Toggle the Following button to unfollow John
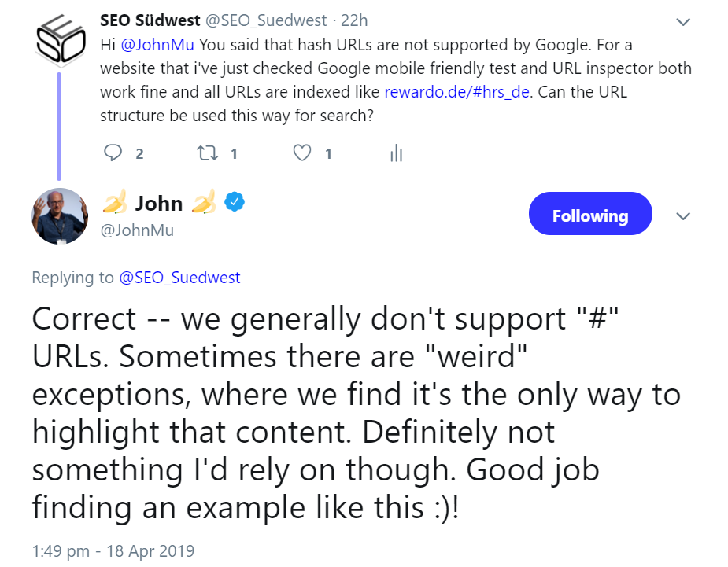This screenshot has width=728, height=567. (x=589, y=213)
